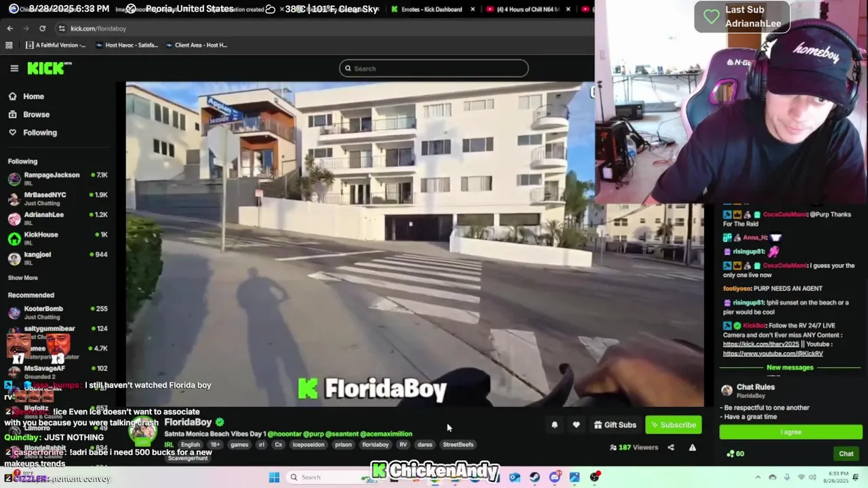The width and height of the screenshot is (868, 488).
Task: Show hidden system tray icons chevron
Action: tap(758, 477)
